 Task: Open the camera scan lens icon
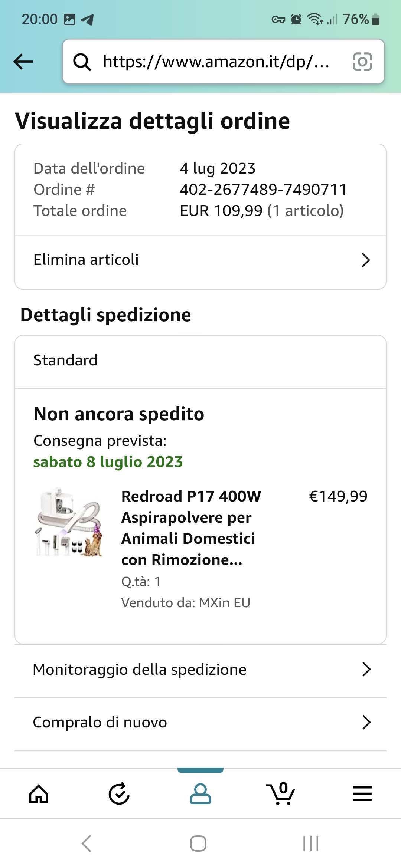(x=362, y=62)
